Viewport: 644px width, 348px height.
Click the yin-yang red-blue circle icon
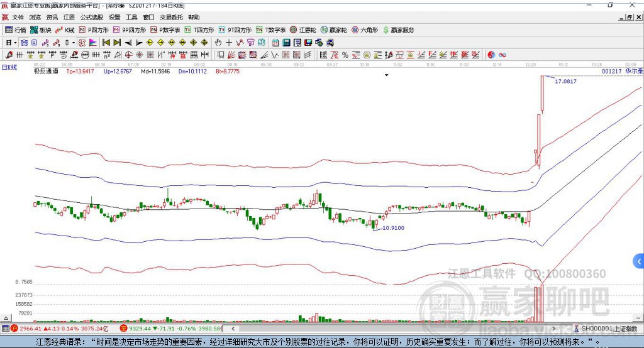491,55
